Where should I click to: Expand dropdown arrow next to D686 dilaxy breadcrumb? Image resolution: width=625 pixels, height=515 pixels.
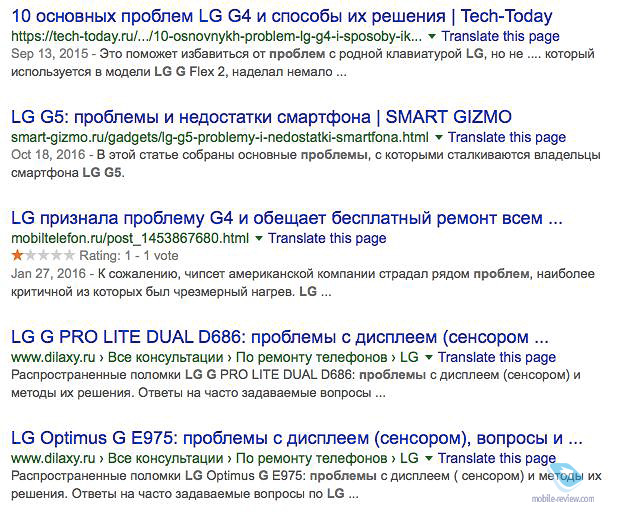click(428, 357)
